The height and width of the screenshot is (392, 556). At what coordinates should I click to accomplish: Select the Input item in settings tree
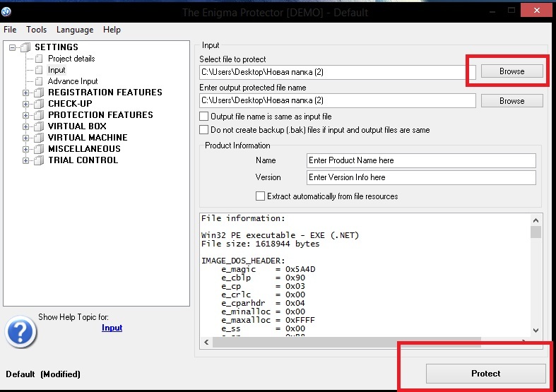tap(57, 70)
